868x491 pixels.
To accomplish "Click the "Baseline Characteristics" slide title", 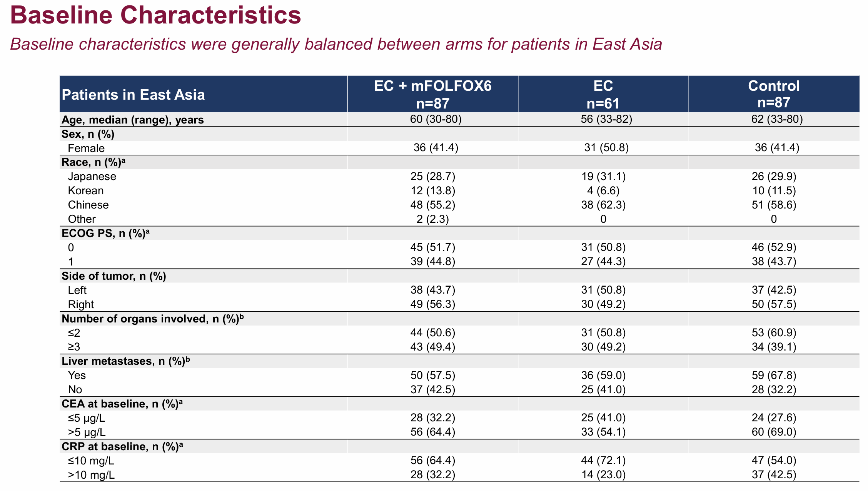I will [x=155, y=15].
